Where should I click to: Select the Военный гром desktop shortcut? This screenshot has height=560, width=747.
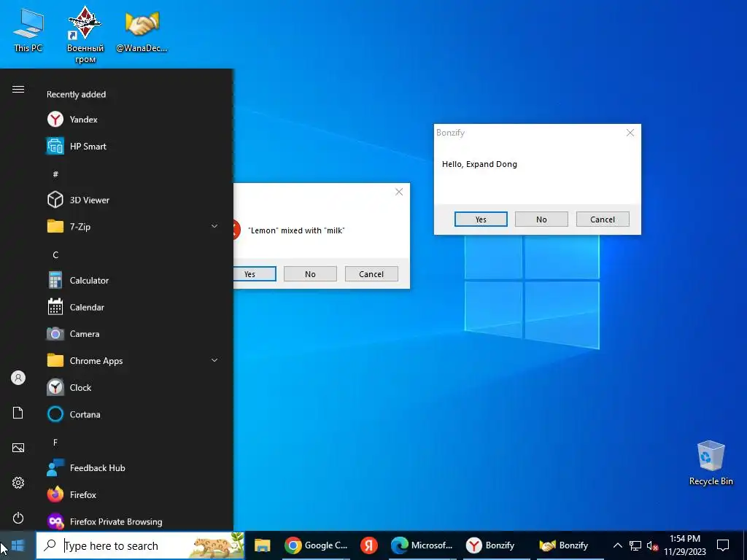tap(85, 35)
